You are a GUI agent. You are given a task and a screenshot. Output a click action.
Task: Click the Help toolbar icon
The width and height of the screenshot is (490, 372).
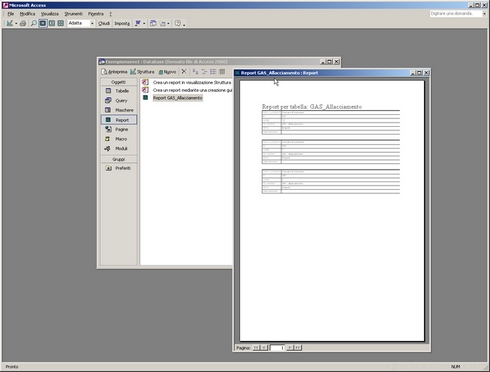178,23
